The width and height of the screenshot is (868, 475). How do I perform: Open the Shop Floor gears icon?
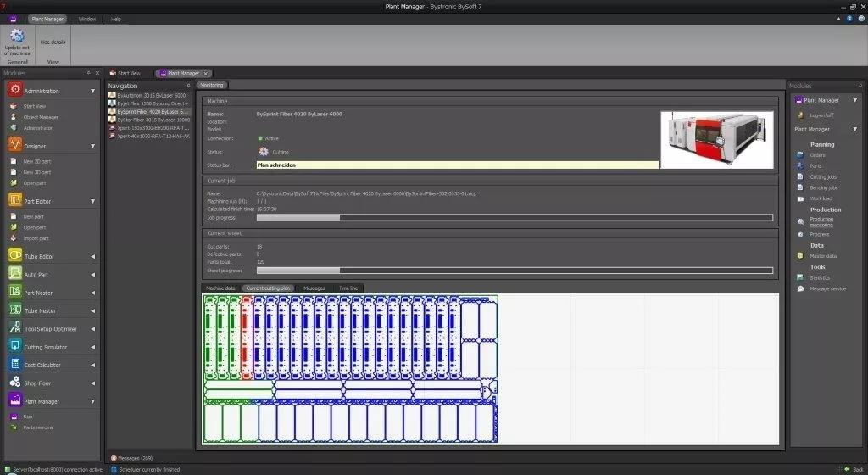14,383
